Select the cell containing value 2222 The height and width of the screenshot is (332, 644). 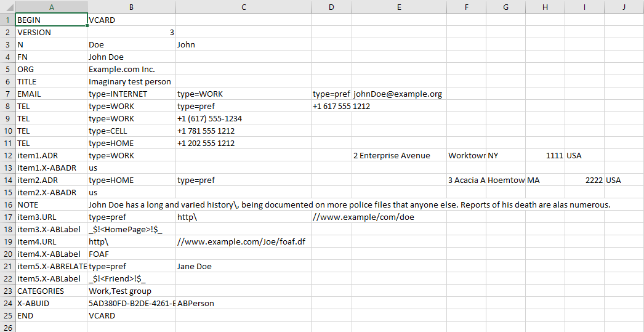[x=584, y=180]
